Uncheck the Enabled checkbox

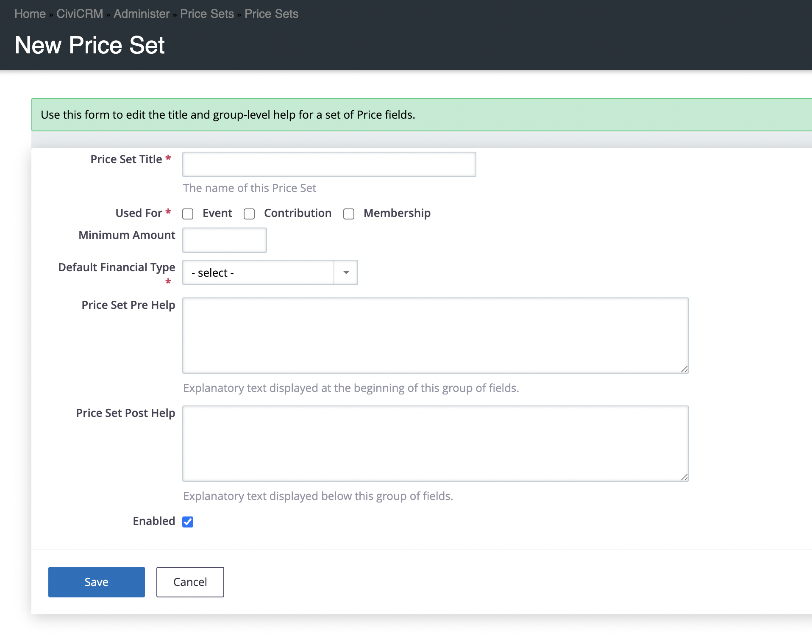point(188,522)
